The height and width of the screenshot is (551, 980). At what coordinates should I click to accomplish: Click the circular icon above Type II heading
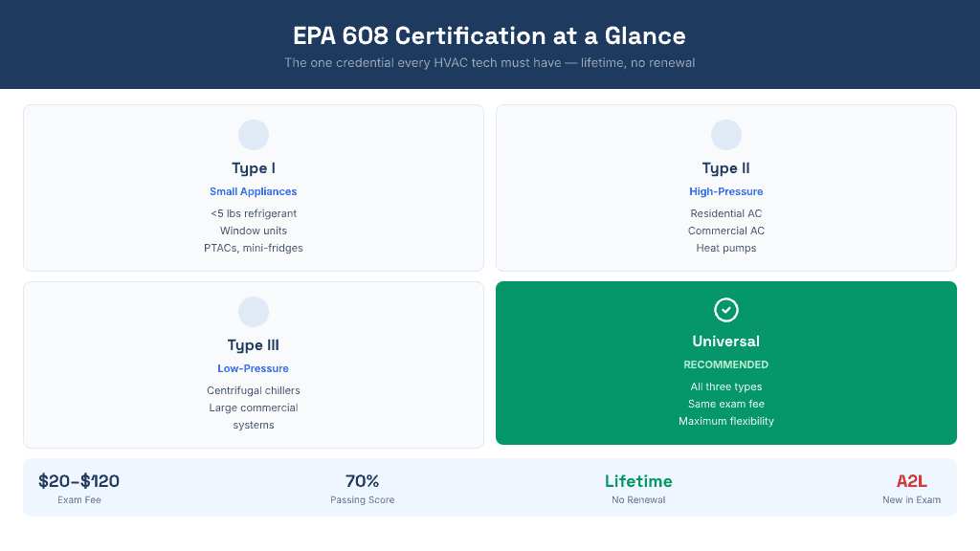[725, 134]
